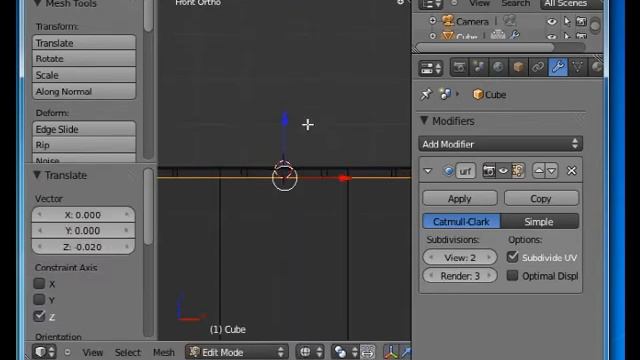
Task: Click the camera data icon on the Camera row
Action: 509,20
